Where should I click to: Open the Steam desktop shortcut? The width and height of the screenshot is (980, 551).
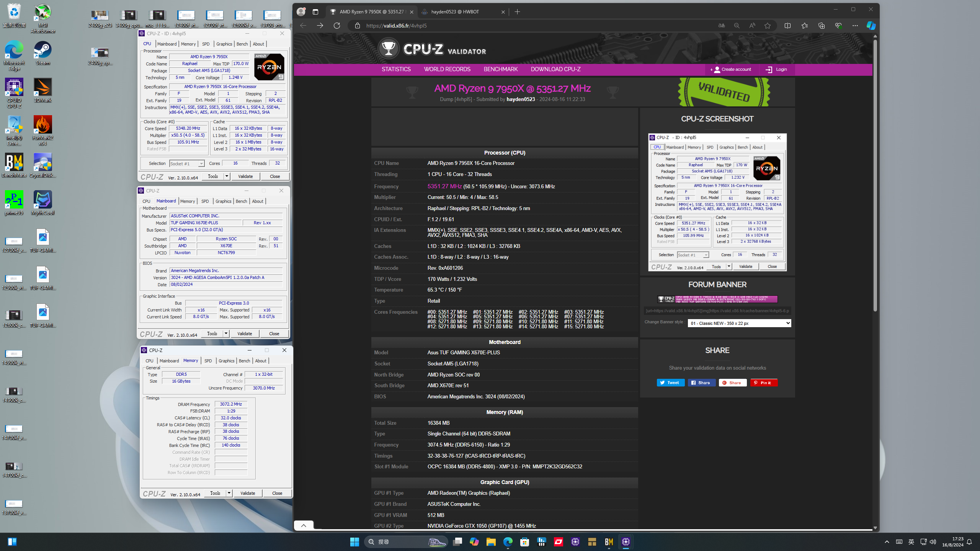pyautogui.click(x=42, y=53)
